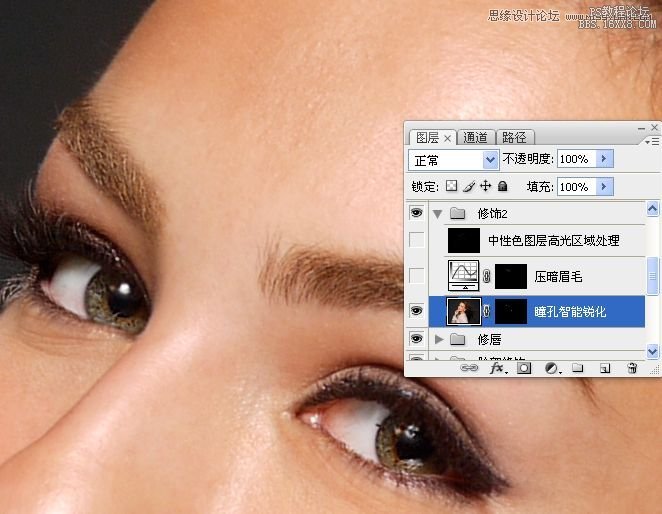Select layer named 瞳孔智能锐化

click(570, 312)
